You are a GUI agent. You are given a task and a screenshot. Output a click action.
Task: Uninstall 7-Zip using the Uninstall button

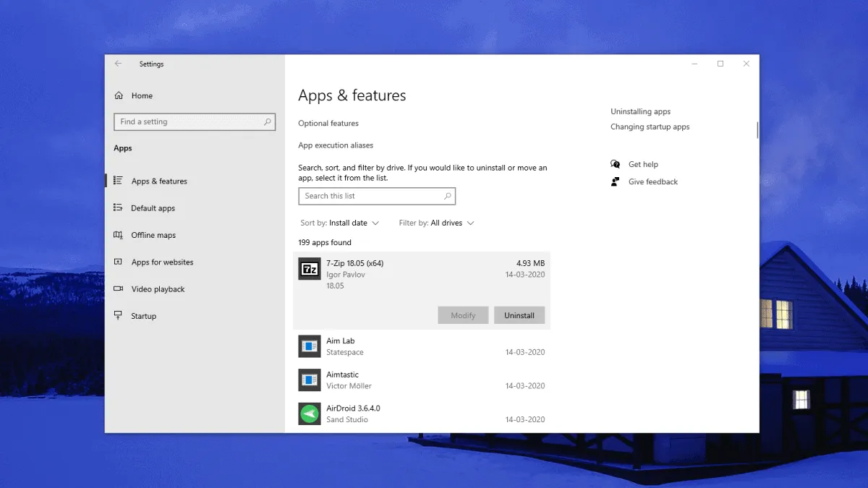point(519,315)
